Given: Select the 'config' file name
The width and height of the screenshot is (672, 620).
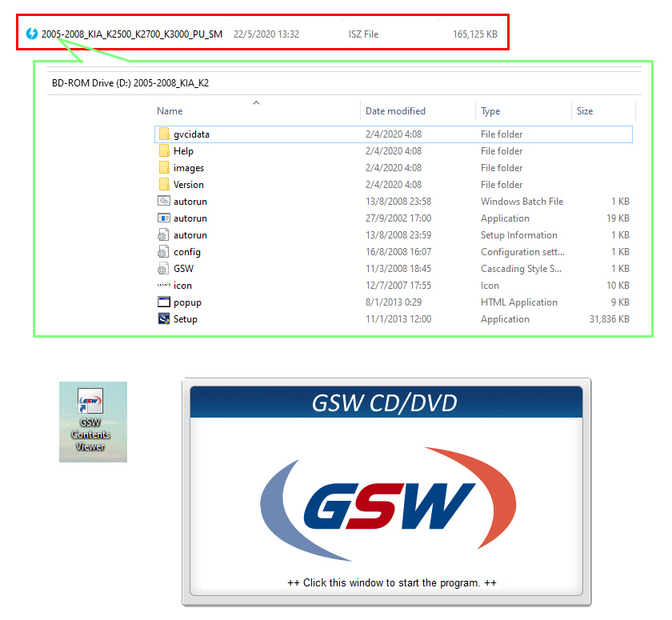Looking at the screenshot, I should (x=187, y=252).
